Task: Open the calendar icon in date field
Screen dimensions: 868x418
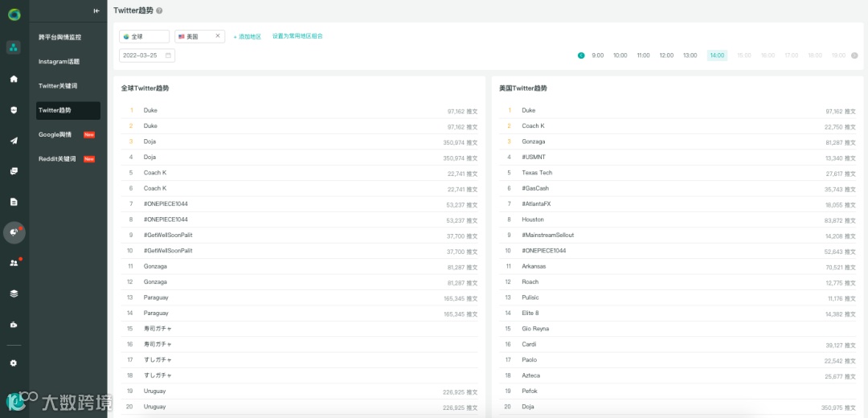Action: point(168,55)
